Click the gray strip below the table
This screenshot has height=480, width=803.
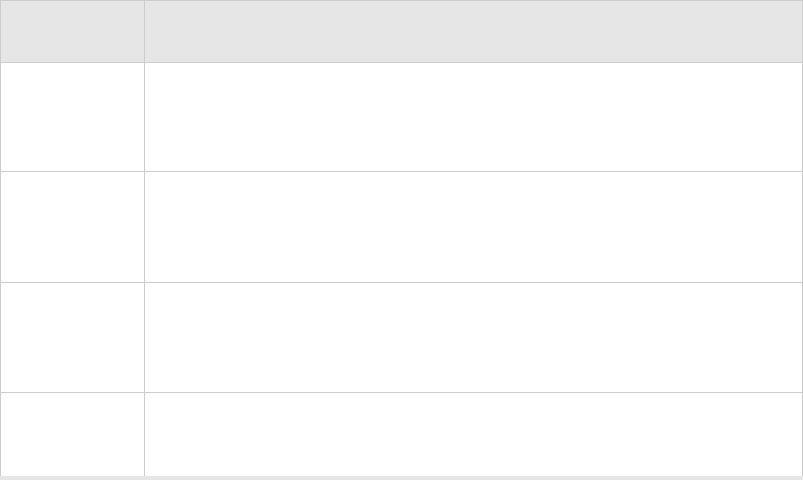point(402,478)
